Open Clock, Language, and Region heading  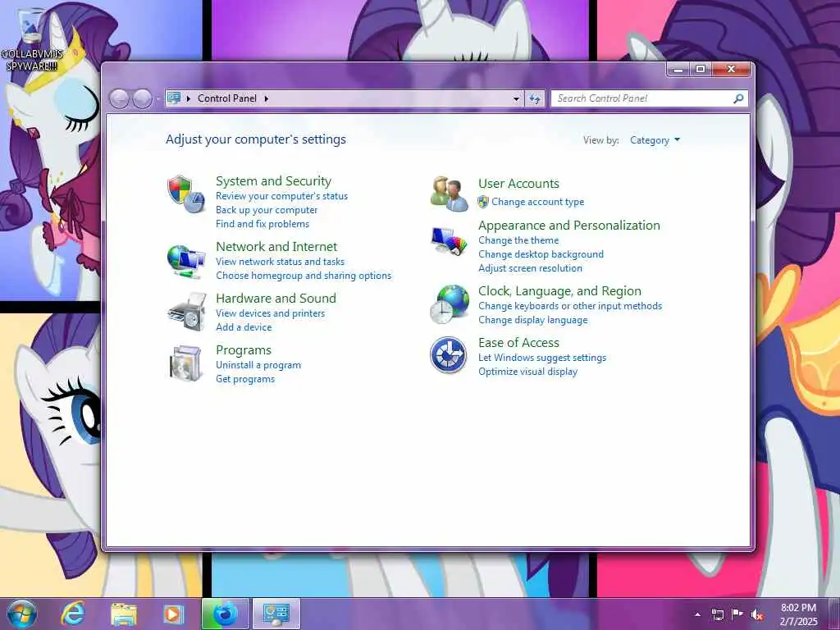tap(559, 291)
